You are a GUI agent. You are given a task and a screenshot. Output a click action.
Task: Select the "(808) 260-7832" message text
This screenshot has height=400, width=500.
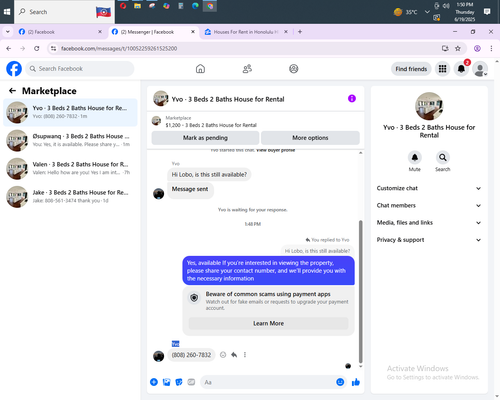(x=191, y=355)
